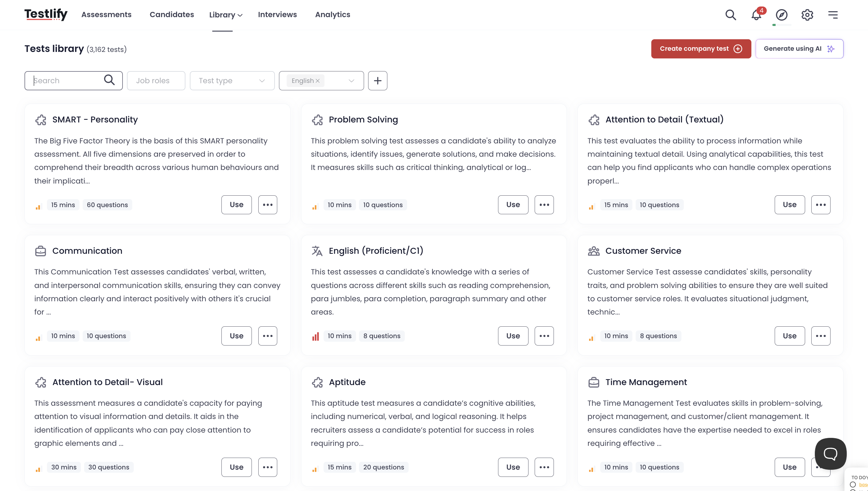Image resolution: width=868 pixels, height=491 pixels.
Task: Click Create company test button
Action: point(701,49)
